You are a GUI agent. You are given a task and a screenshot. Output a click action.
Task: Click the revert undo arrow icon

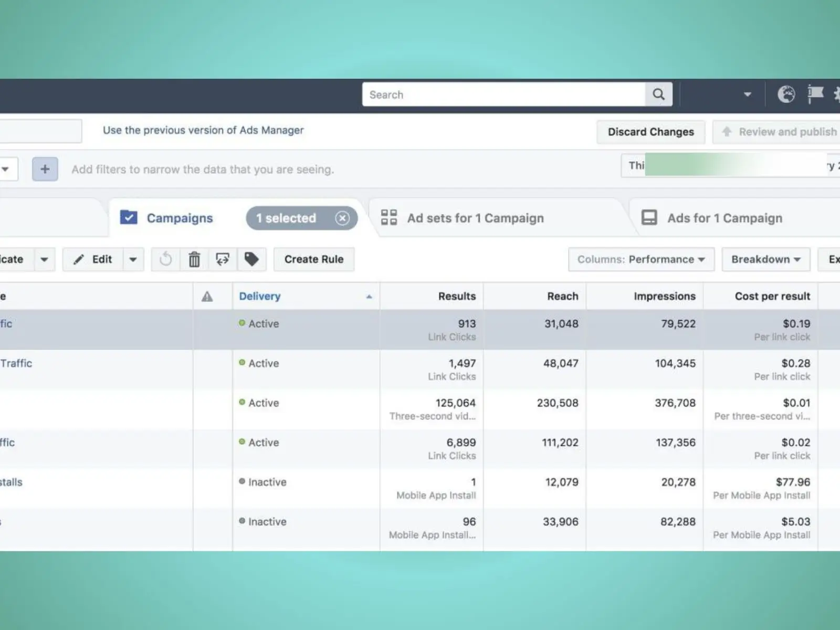point(166,259)
